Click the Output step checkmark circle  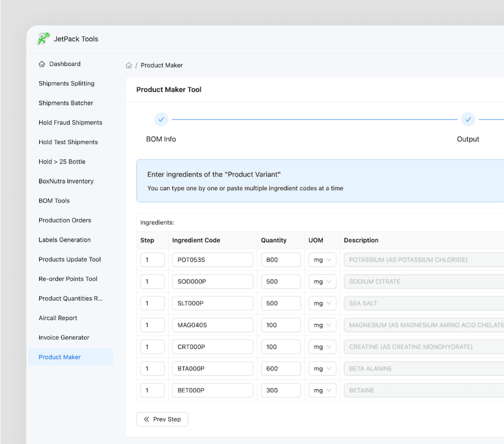click(468, 119)
